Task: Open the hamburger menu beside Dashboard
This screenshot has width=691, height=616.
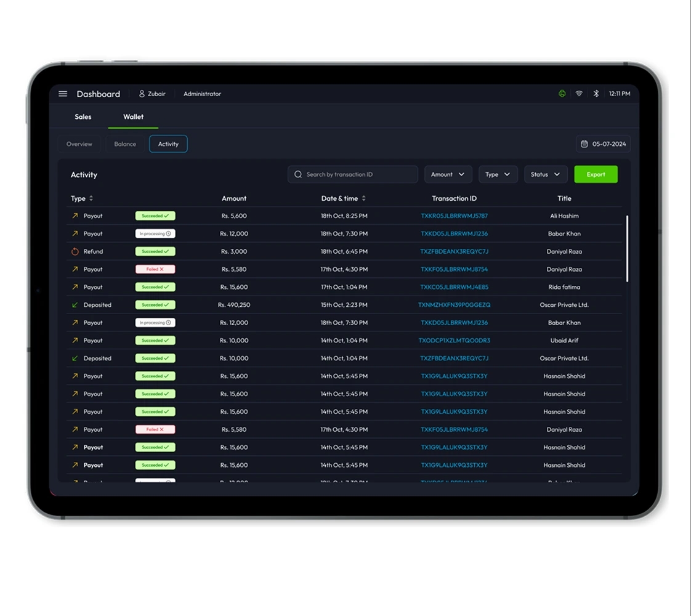Action: tap(62, 94)
